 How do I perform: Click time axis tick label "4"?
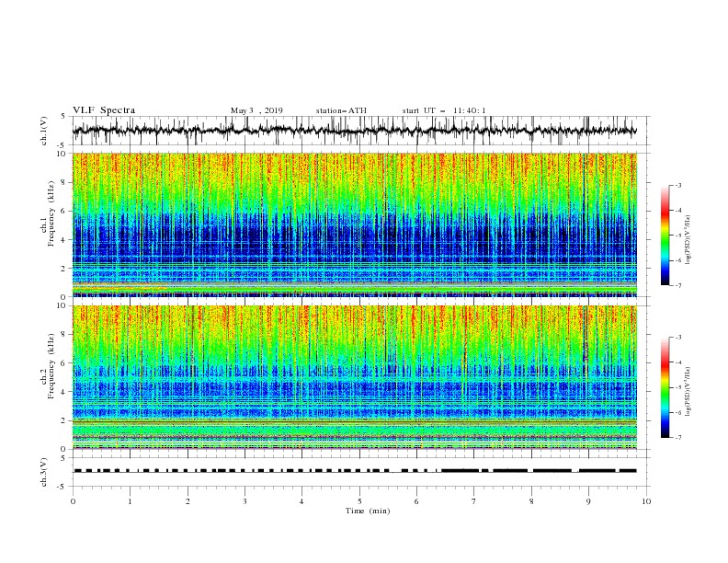point(301,501)
